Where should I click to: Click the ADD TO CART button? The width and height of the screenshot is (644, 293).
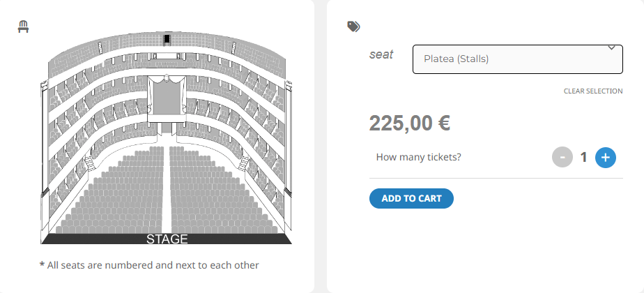(411, 199)
